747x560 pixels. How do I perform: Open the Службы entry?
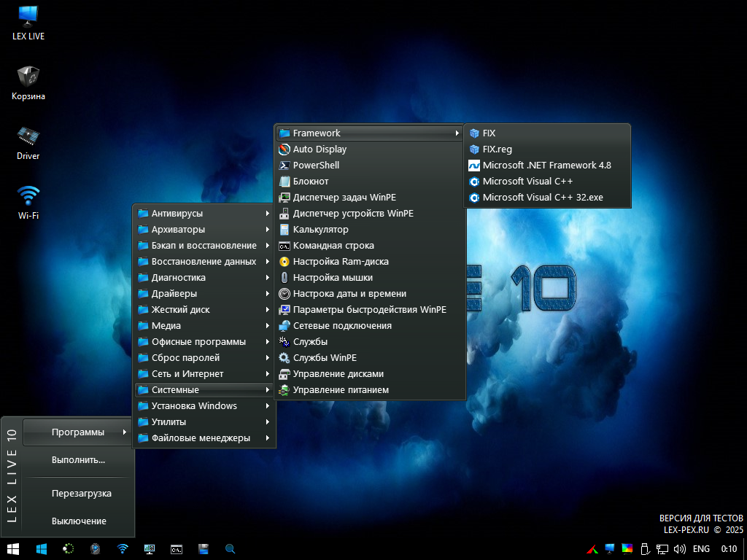370,342
